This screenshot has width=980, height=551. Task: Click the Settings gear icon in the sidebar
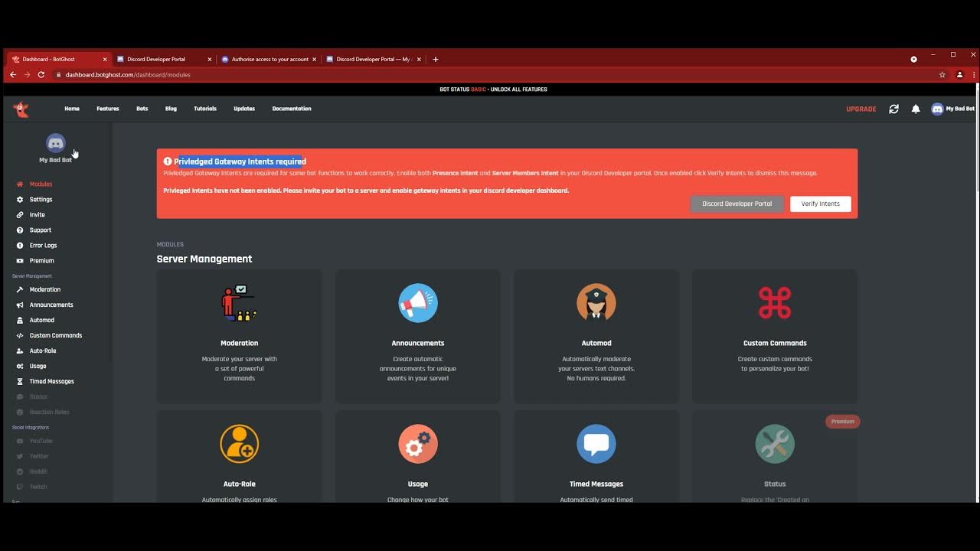point(20,199)
